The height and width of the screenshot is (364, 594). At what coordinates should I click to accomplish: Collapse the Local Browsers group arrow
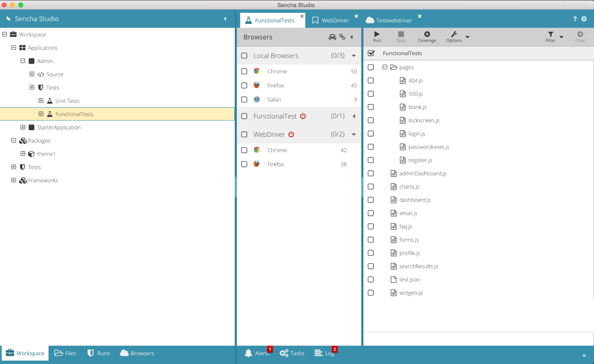click(x=354, y=56)
